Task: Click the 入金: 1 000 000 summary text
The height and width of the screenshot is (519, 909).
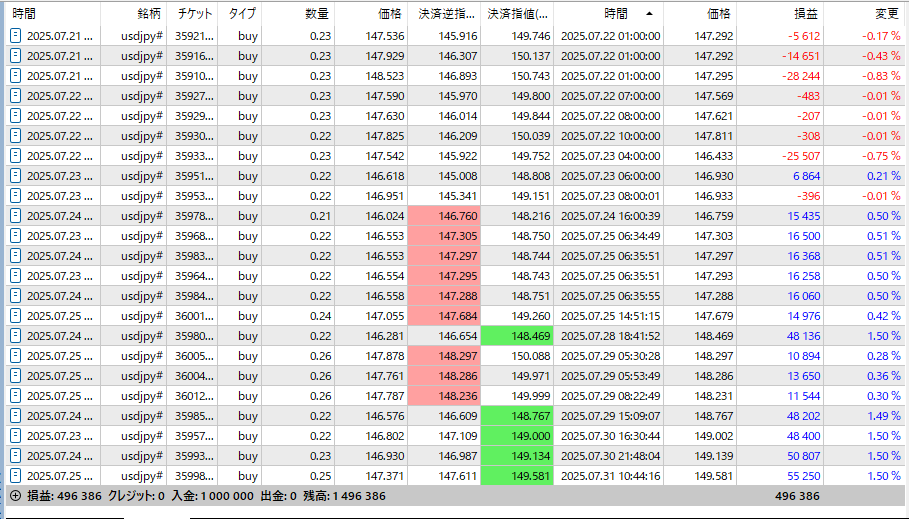Action: [212, 496]
